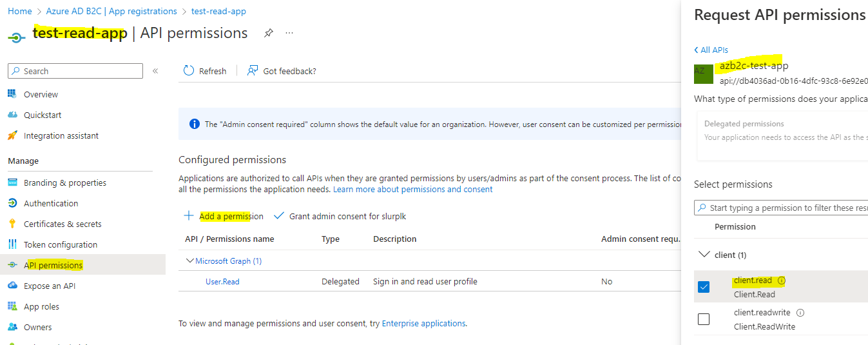Sort by API / Permissions name column
Screen dimensions: 868x345
(x=229, y=239)
